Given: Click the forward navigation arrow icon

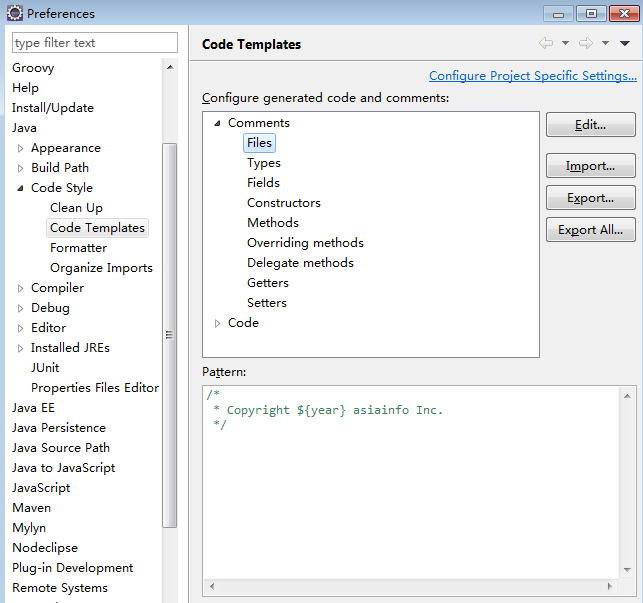Looking at the screenshot, I should pos(586,43).
